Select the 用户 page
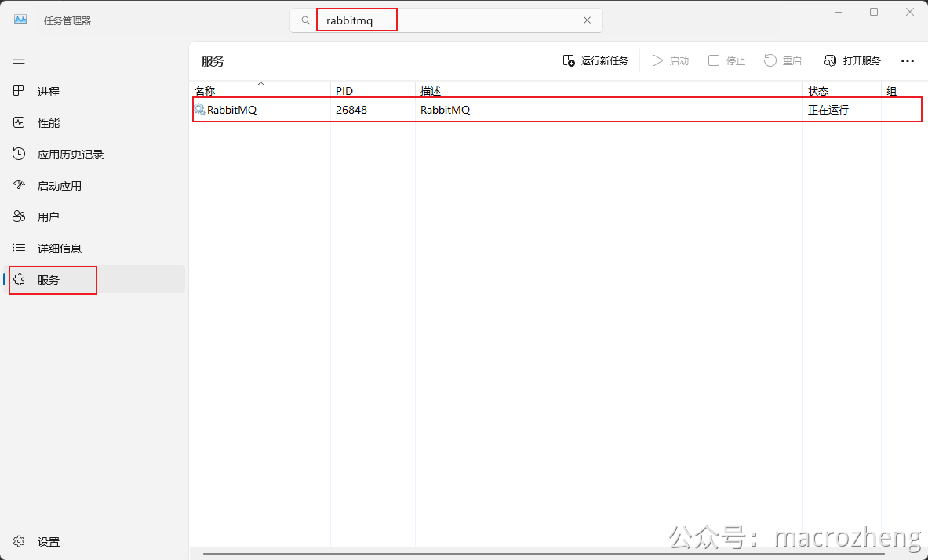The height and width of the screenshot is (560, 928). pos(95,217)
